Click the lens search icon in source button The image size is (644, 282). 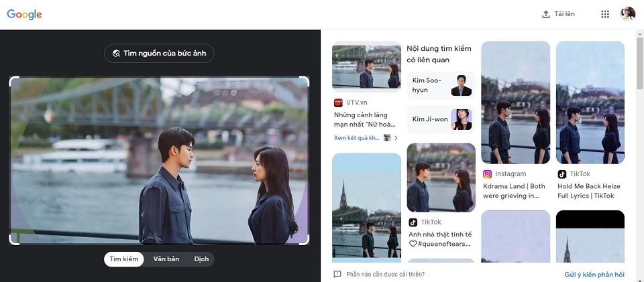[116, 54]
